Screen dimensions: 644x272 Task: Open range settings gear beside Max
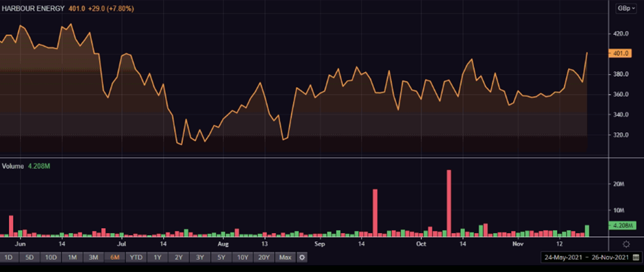click(x=302, y=258)
